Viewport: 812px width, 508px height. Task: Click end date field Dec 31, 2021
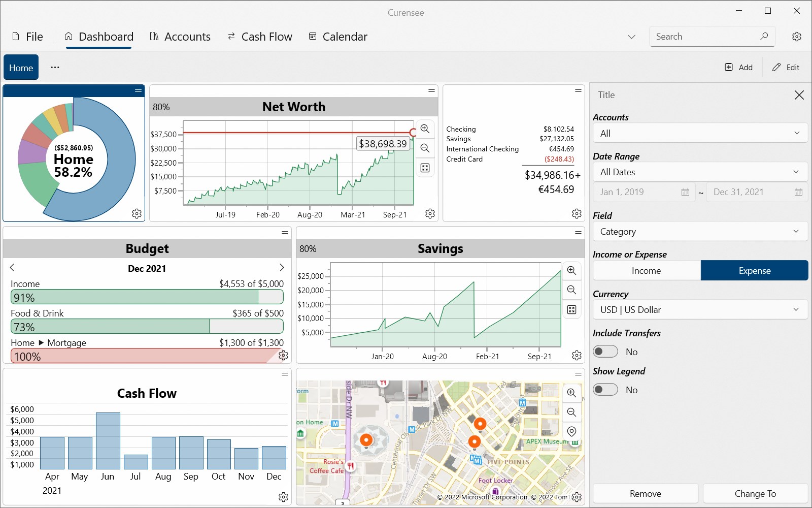[757, 192]
